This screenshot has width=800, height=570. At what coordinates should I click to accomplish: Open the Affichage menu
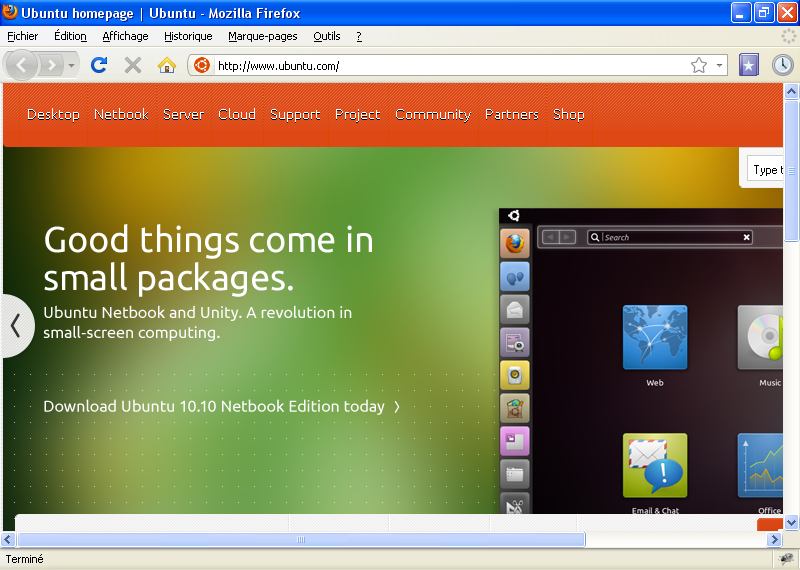[x=125, y=36]
